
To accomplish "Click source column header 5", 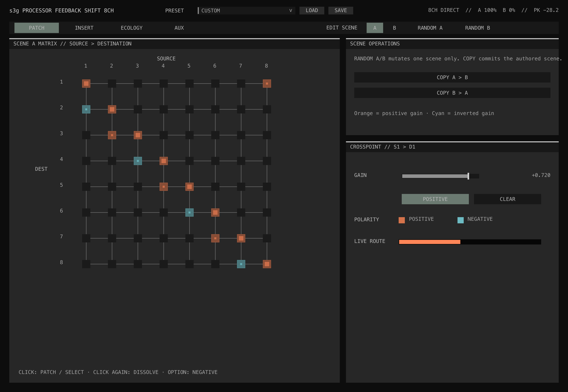I will click(189, 66).
